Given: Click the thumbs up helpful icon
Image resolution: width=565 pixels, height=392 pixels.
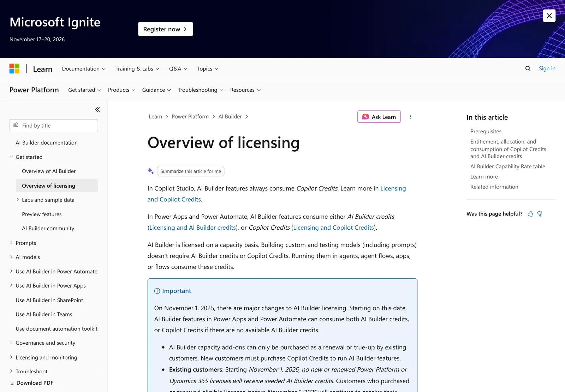Looking at the screenshot, I should 530,214.
